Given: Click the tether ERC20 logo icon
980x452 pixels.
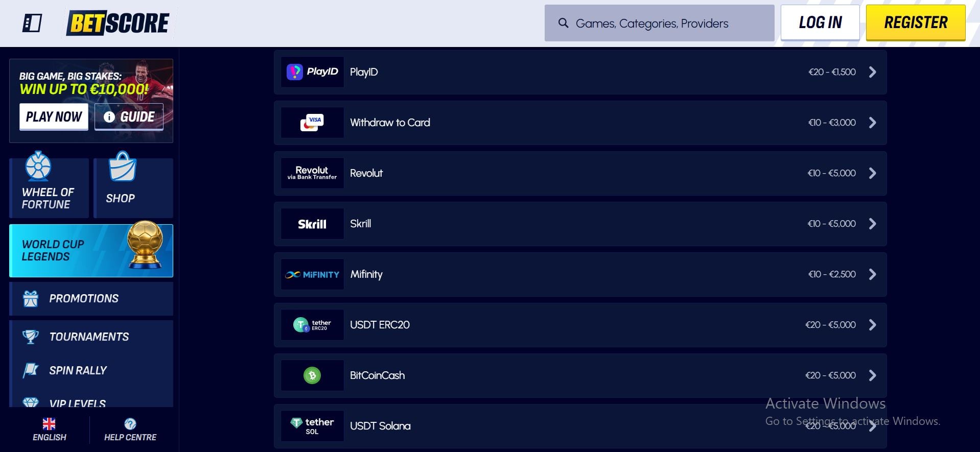Looking at the screenshot, I should coord(312,325).
